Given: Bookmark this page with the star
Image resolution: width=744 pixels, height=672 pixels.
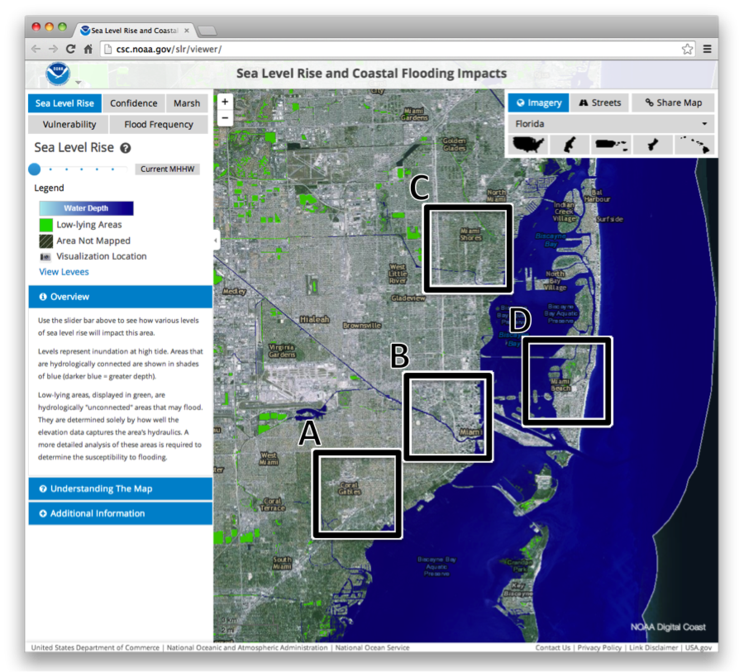Looking at the screenshot, I should 687,49.
